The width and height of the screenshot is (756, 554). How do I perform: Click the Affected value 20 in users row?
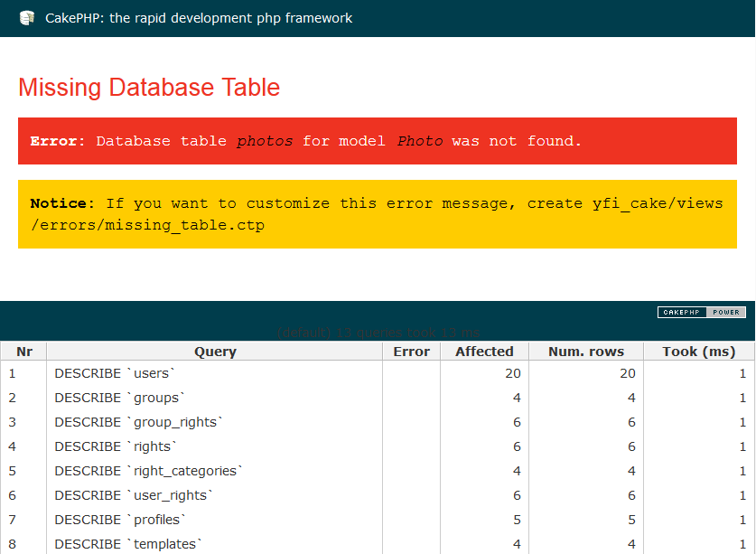pyautogui.click(x=513, y=373)
